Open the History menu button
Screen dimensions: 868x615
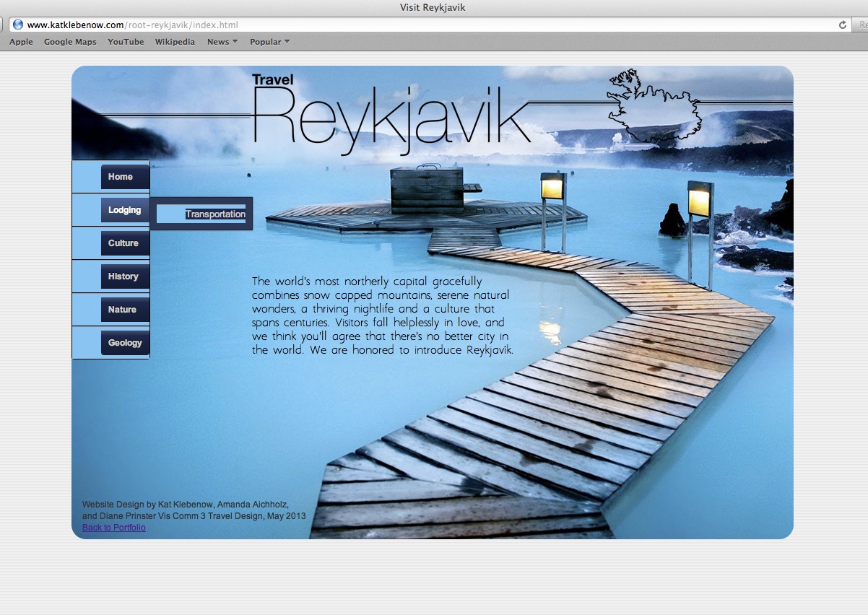[x=125, y=276]
